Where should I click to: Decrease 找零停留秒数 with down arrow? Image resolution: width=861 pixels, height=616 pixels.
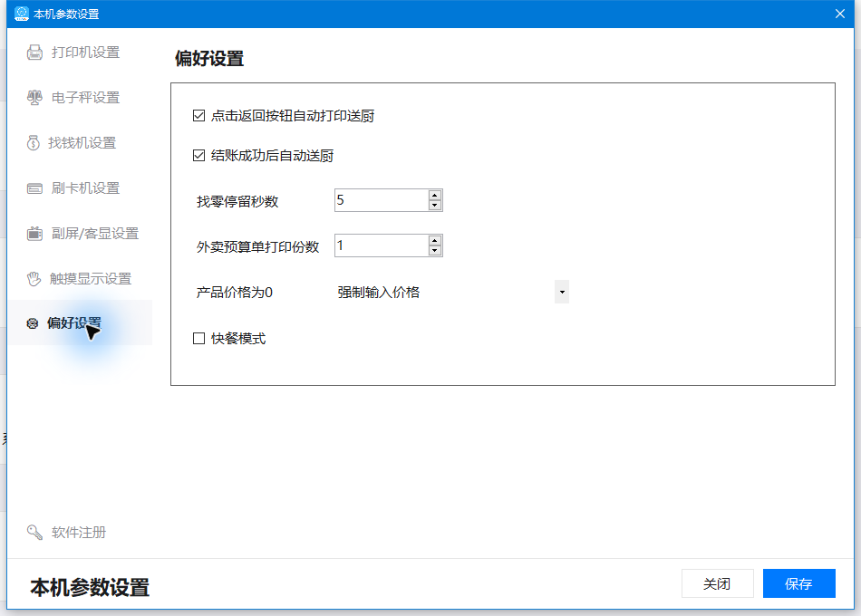[x=435, y=206]
